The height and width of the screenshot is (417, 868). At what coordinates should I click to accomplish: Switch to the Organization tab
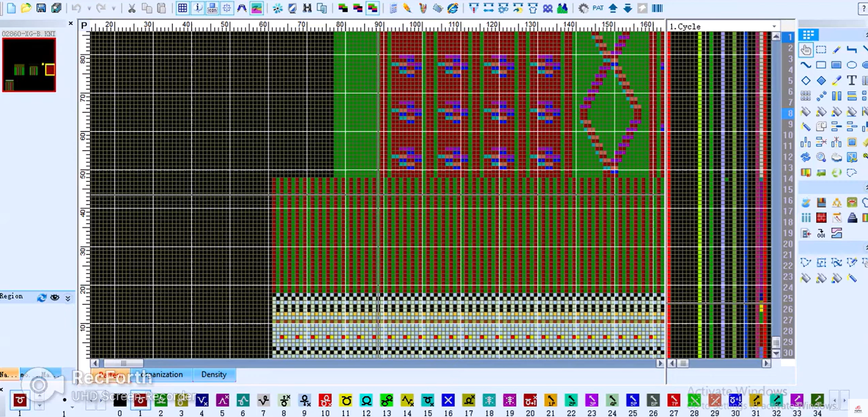[161, 374]
